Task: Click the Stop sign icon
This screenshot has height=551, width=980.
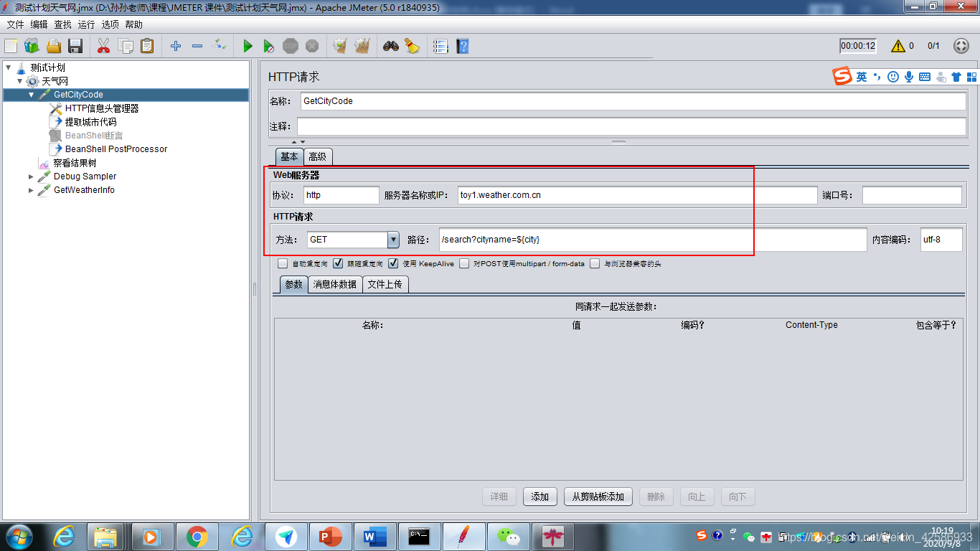Action: 290,46
